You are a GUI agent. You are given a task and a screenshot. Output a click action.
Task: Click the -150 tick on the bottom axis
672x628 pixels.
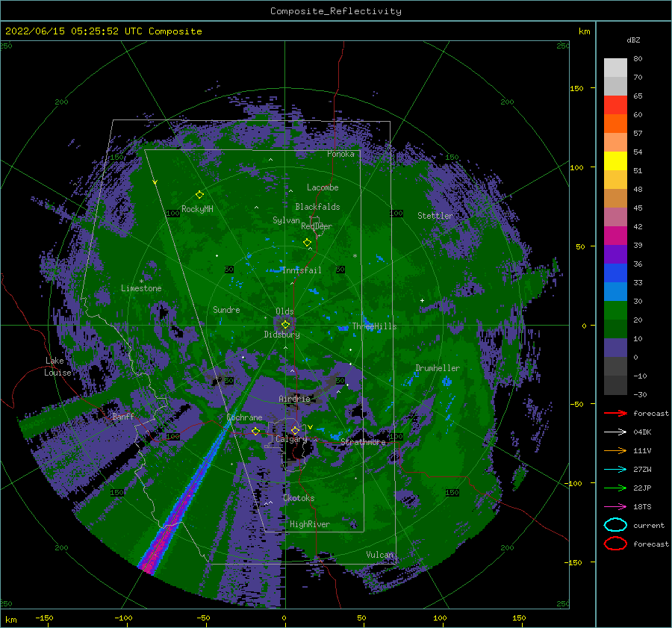44,618
